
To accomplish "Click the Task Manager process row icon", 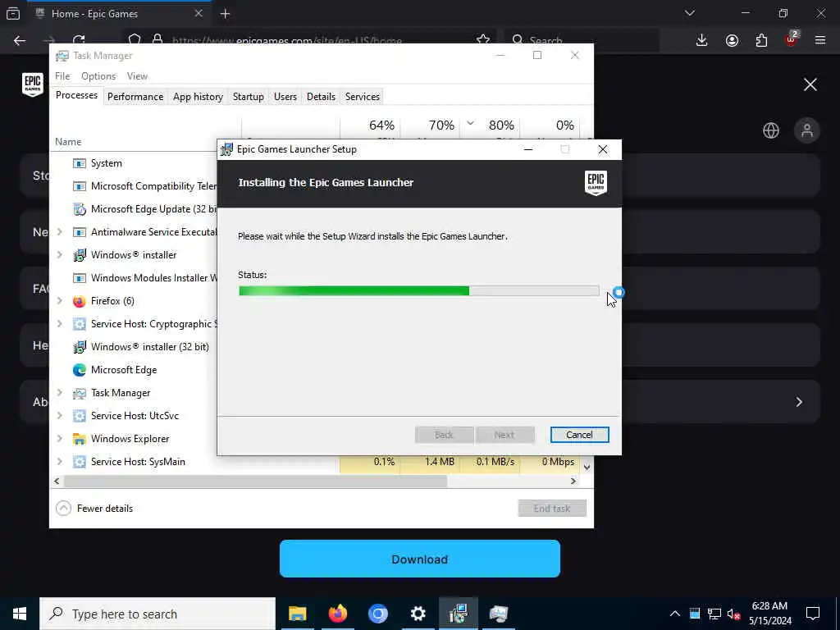I will click(80, 393).
